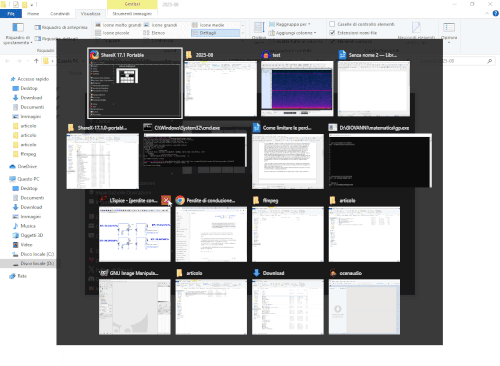Viewport: 500px width, 366px height.
Task: Go up one folder level arrow
Action: tap(36, 61)
